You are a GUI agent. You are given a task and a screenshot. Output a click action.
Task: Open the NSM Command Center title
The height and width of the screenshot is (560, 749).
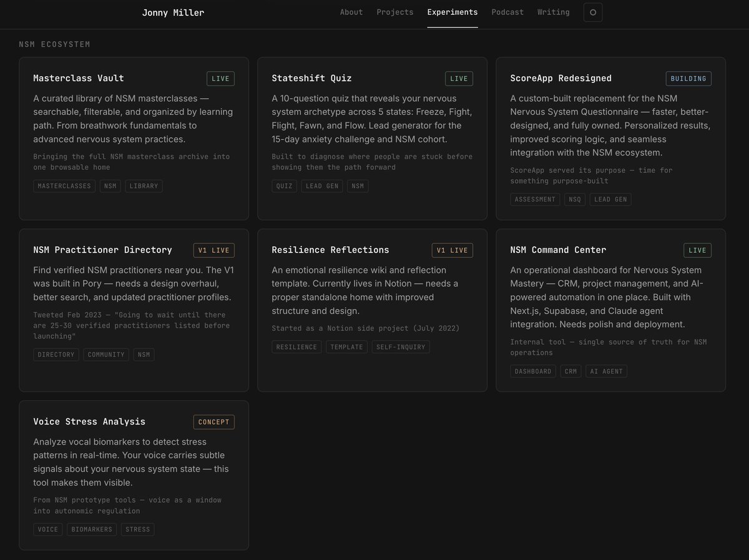pos(558,250)
